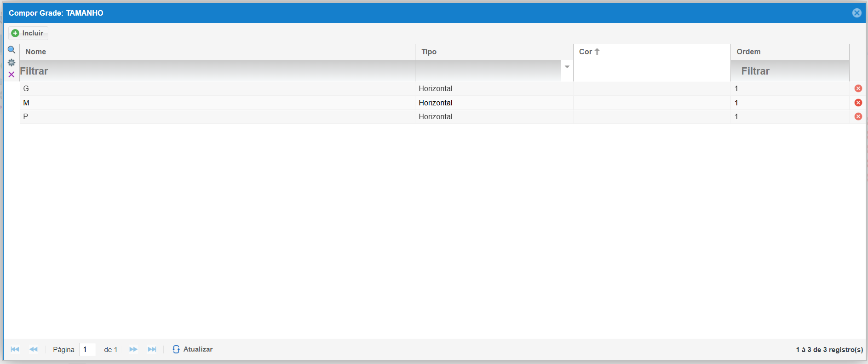Click the Nome Filtrar input field

[x=216, y=71]
